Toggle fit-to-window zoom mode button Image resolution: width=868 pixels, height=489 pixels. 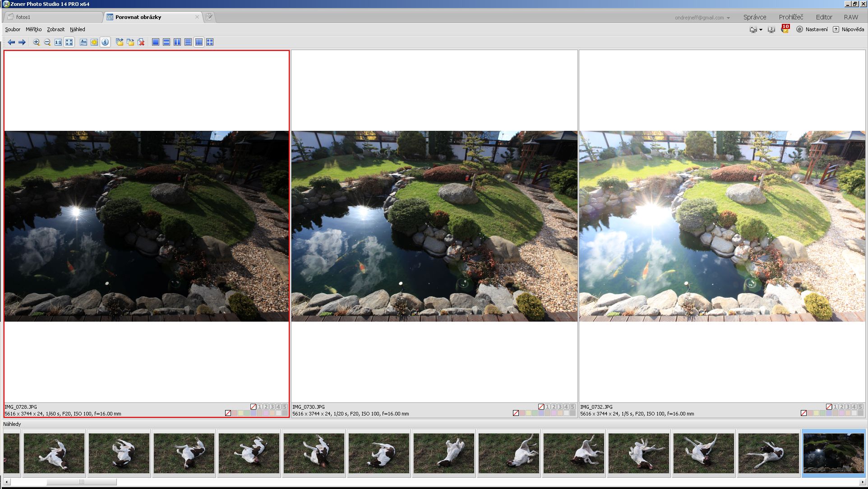(69, 42)
